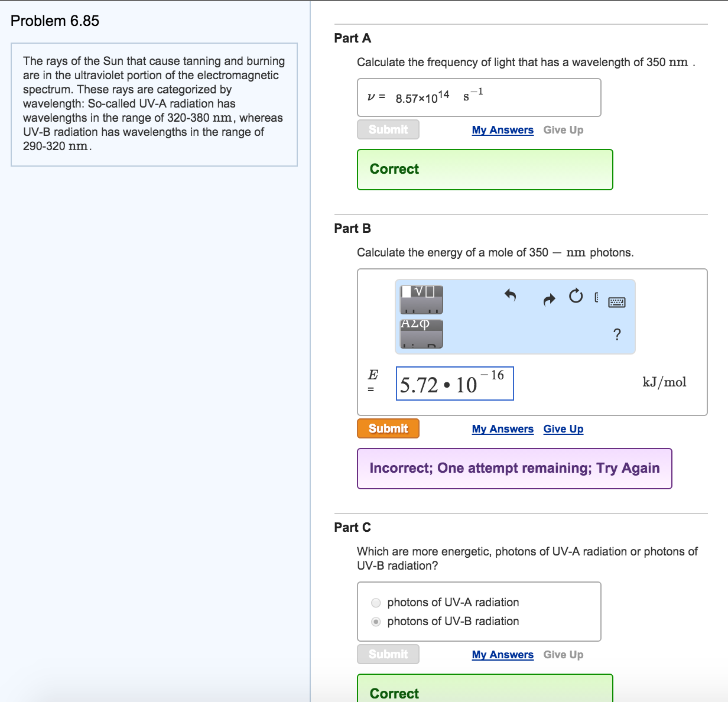Screen dimensions: 728x702
Task: Open My Answers link for Part A
Action: (502, 130)
